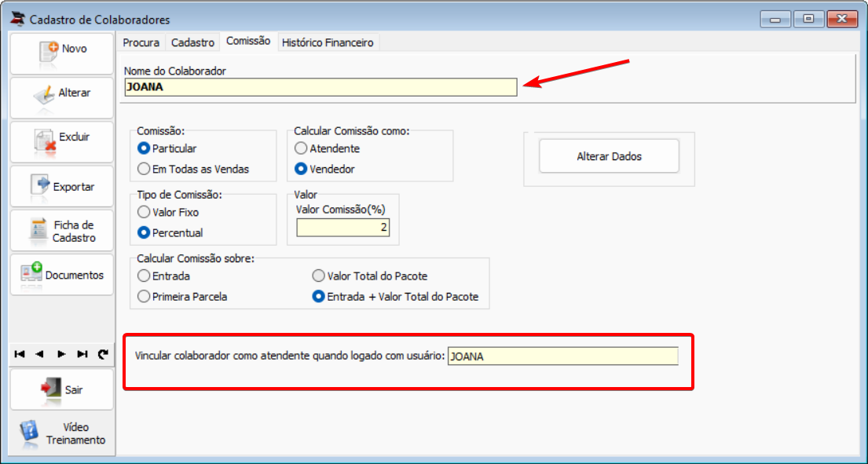Viewport: 868px width, 464px height.
Task: Click the Alterar Dados button
Action: click(x=609, y=156)
